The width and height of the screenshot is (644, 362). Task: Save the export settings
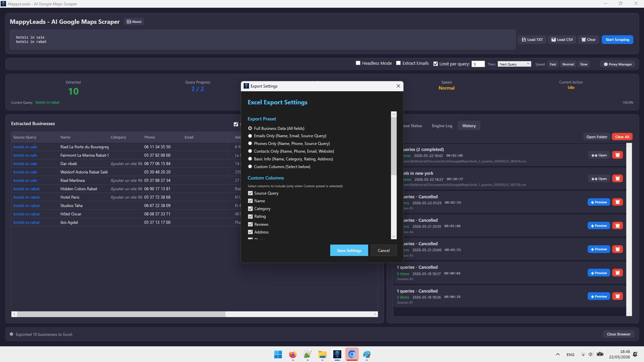(x=349, y=251)
